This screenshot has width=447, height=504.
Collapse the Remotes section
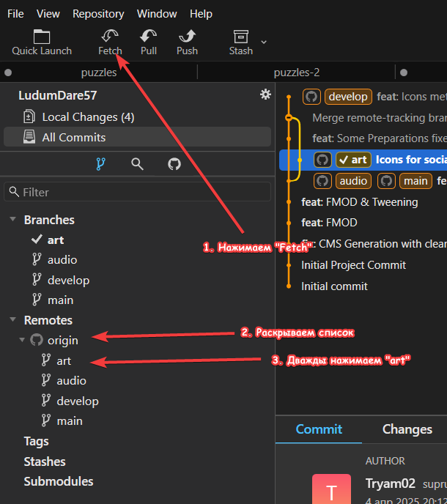click(x=13, y=320)
